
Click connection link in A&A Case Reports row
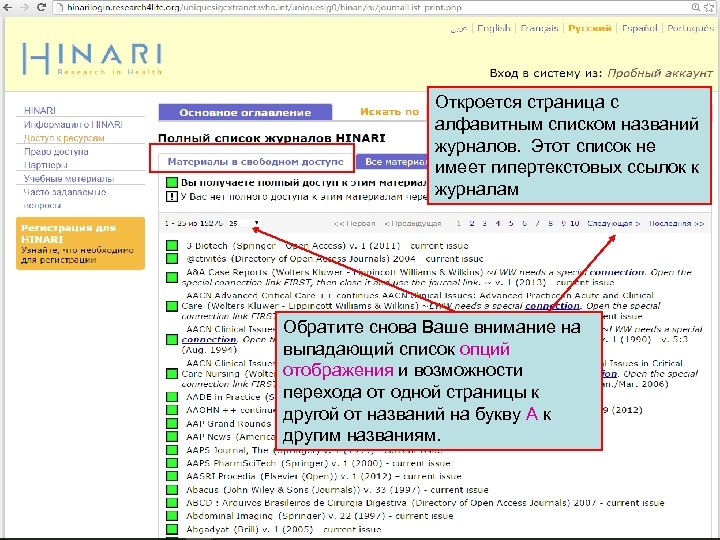[x=617, y=272]
